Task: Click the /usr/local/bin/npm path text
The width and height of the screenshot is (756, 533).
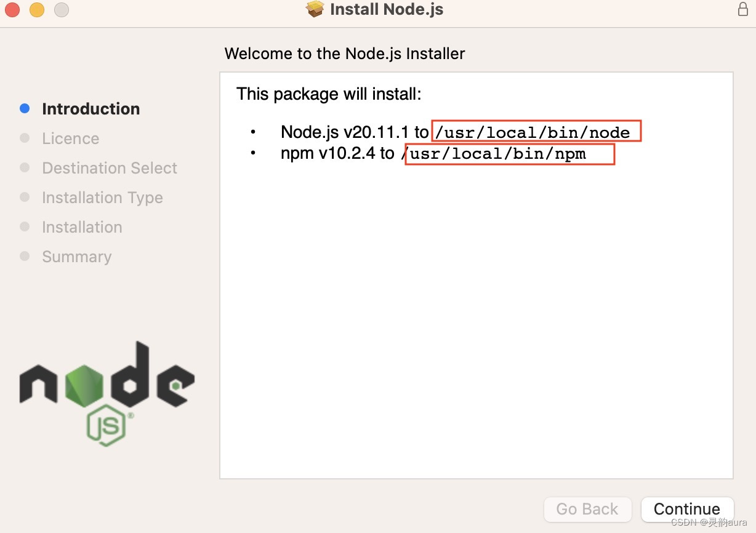Action: [x=494, y=154]
